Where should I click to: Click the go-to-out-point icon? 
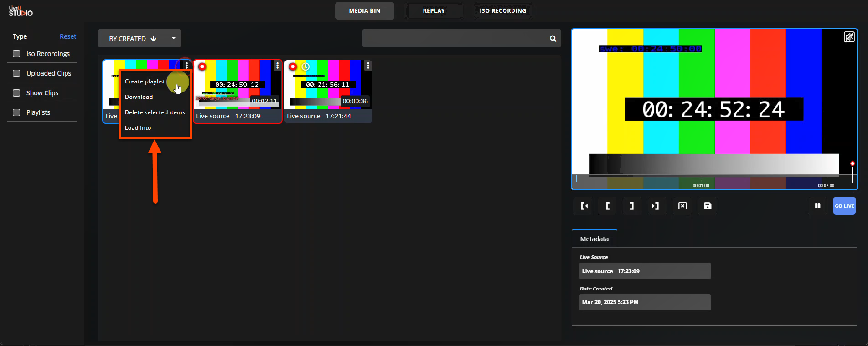pos(655,206)
